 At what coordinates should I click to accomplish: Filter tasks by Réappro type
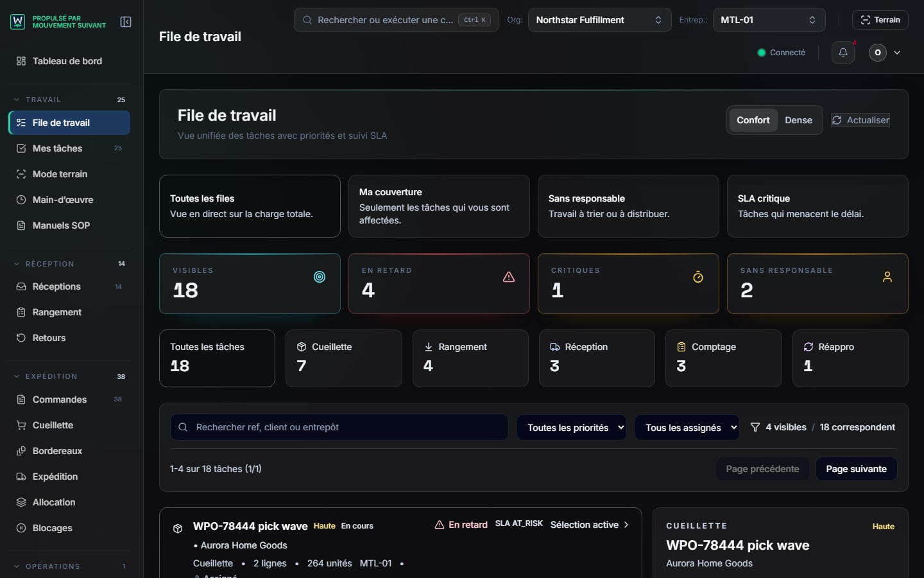(x=850, y=358)
